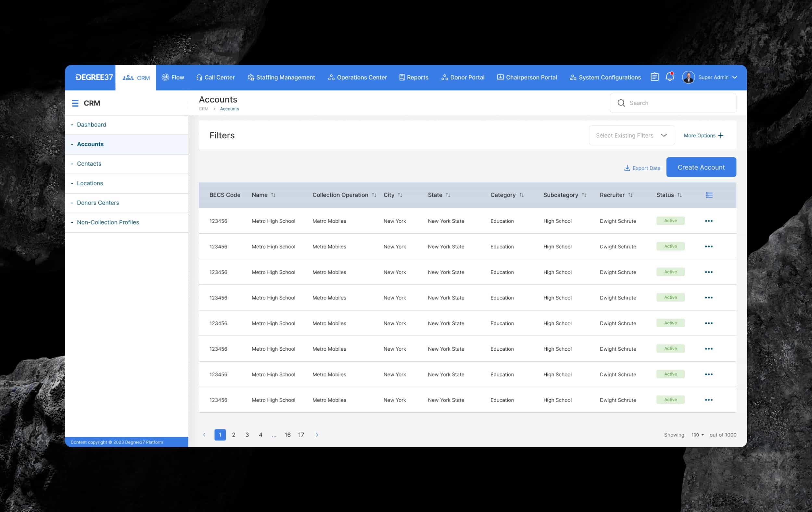
Task: Sort table by Name column arrows
Action: point(273,195)
